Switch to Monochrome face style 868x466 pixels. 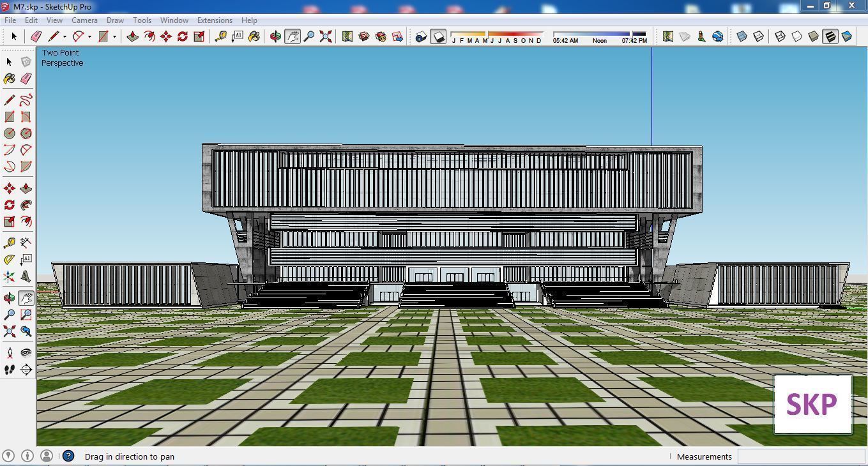coord(847,36)
